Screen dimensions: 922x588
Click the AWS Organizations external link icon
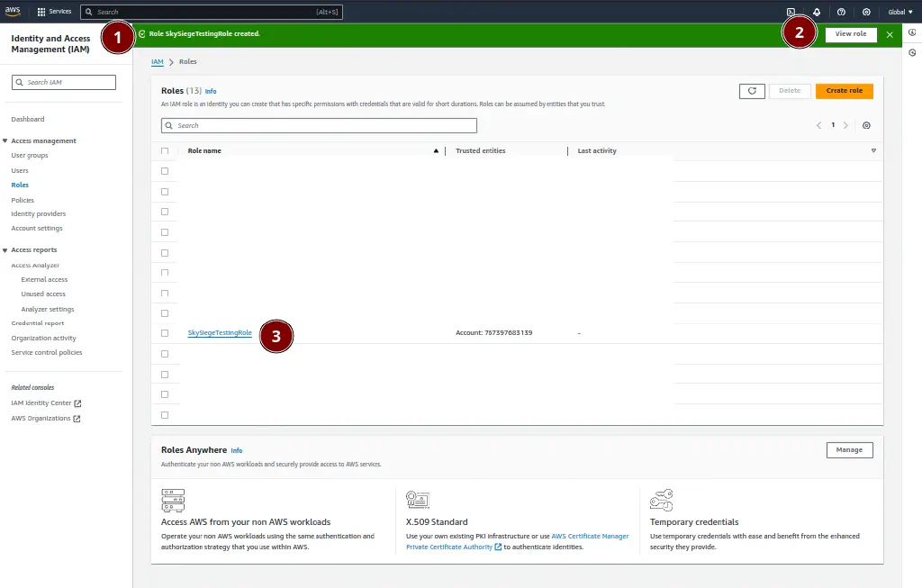pyautogui.click(x=77, y=419)
